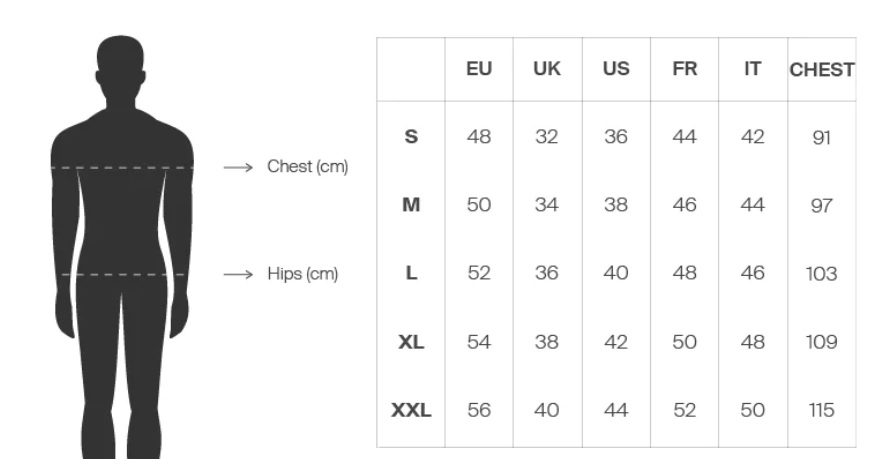Select the IT column header
Image resolution: width=896 pixels, height=459 pixels.
click(x=752, y=70)
